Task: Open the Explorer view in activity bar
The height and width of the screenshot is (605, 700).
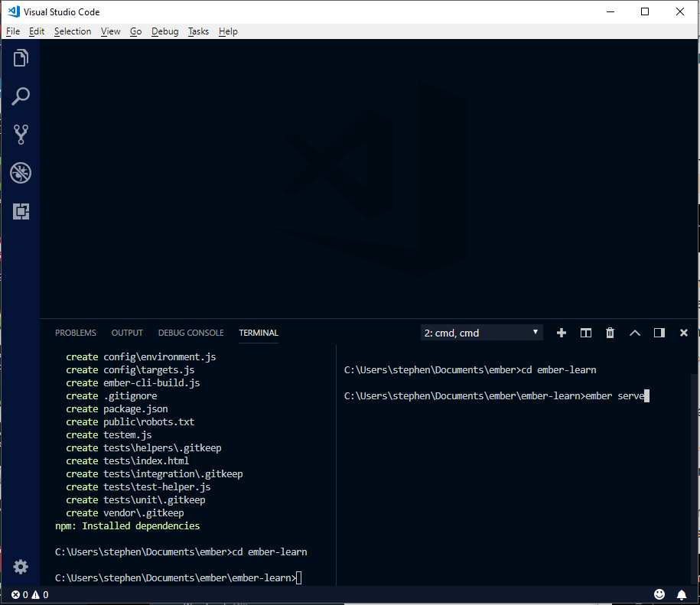Action: pyautogui.click(x=21, y=58)
